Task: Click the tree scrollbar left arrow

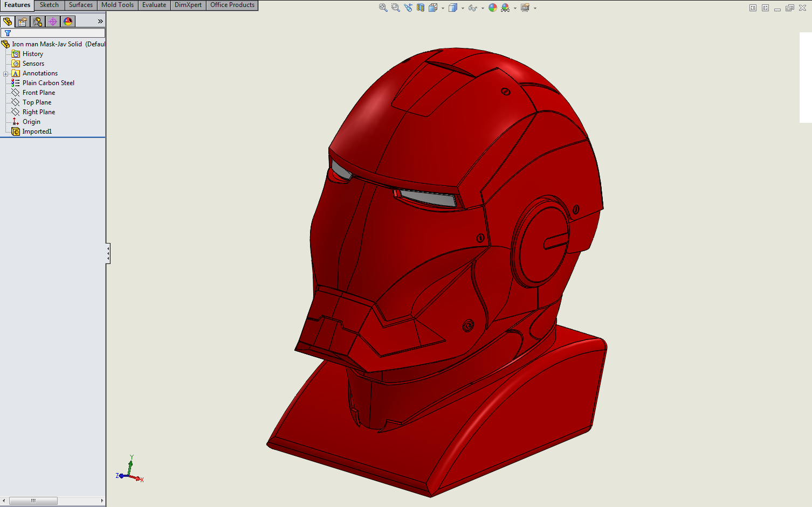Action: point(4,501)
